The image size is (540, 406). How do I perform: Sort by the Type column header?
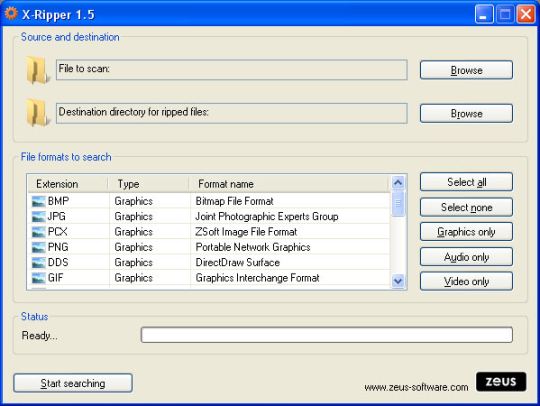[148, 184]
